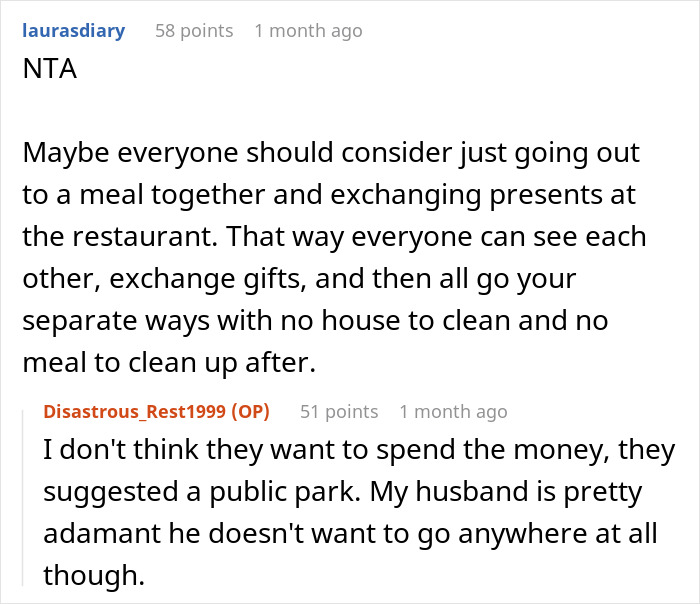Click the reply line starting 'I don't think they'
Screen dimensions: 700x604
357,450
